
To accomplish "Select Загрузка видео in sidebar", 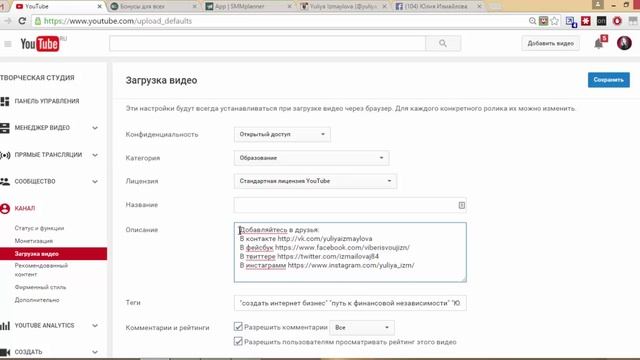I will [53, 254].
